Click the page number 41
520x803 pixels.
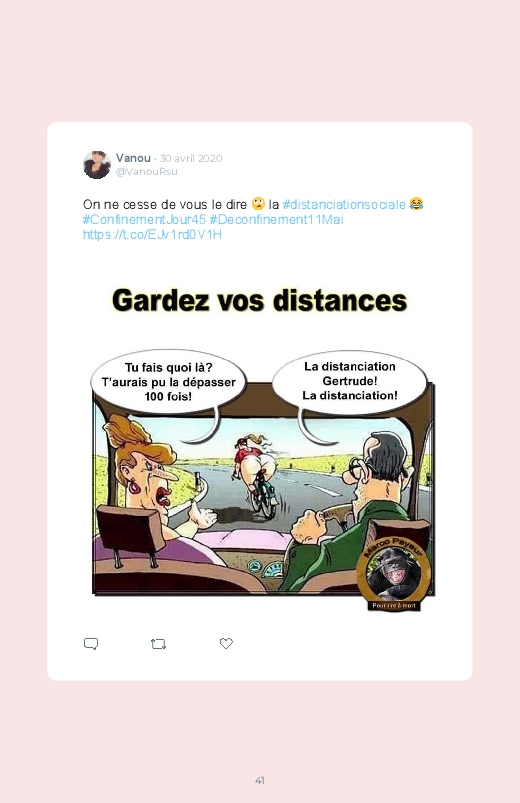(x=260, y=780)
